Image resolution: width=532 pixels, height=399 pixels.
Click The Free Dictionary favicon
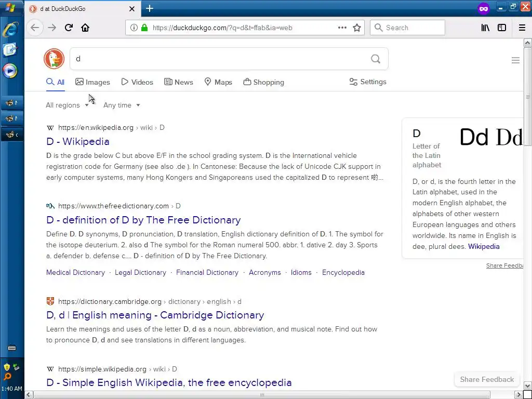point(50,206)
